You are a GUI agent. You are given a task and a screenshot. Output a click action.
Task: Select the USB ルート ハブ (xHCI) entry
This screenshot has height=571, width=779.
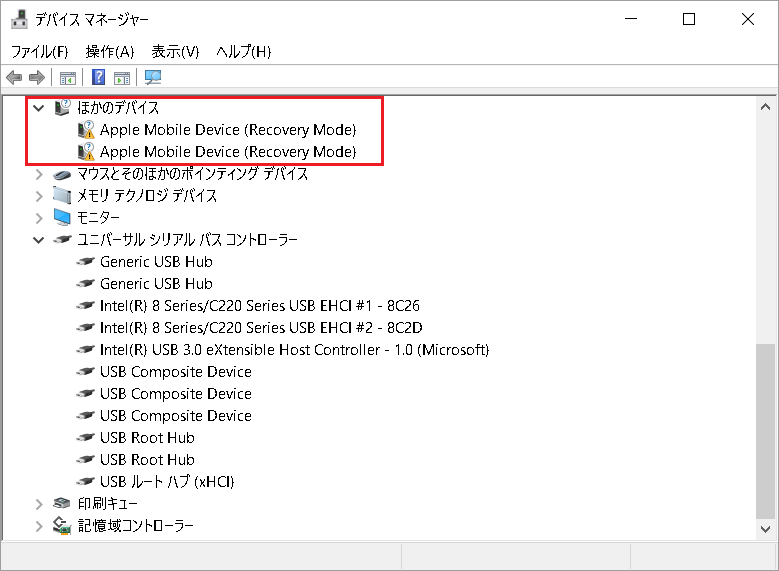pyautogui.click(x=166, y=482)
